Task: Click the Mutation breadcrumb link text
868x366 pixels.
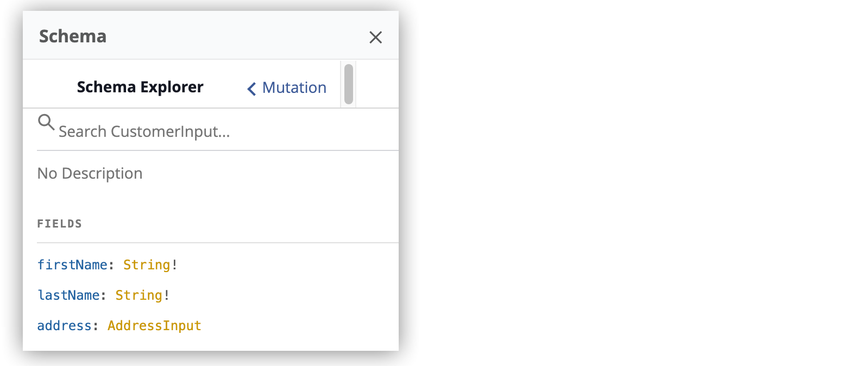Action: [x=293, y=87]
